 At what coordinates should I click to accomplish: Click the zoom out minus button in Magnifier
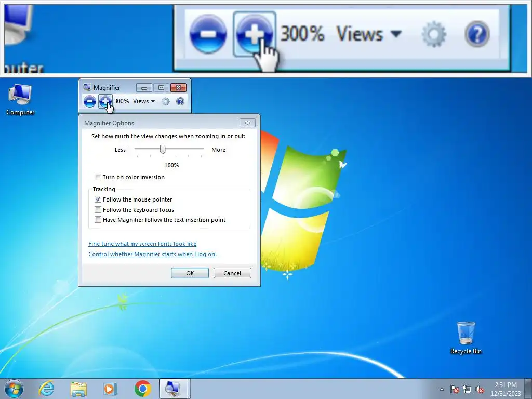click(89, 101)
